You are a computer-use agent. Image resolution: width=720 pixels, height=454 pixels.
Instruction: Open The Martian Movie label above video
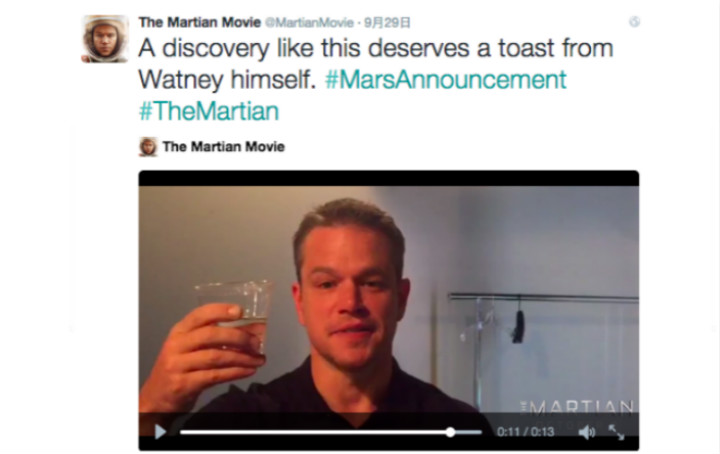224,147
